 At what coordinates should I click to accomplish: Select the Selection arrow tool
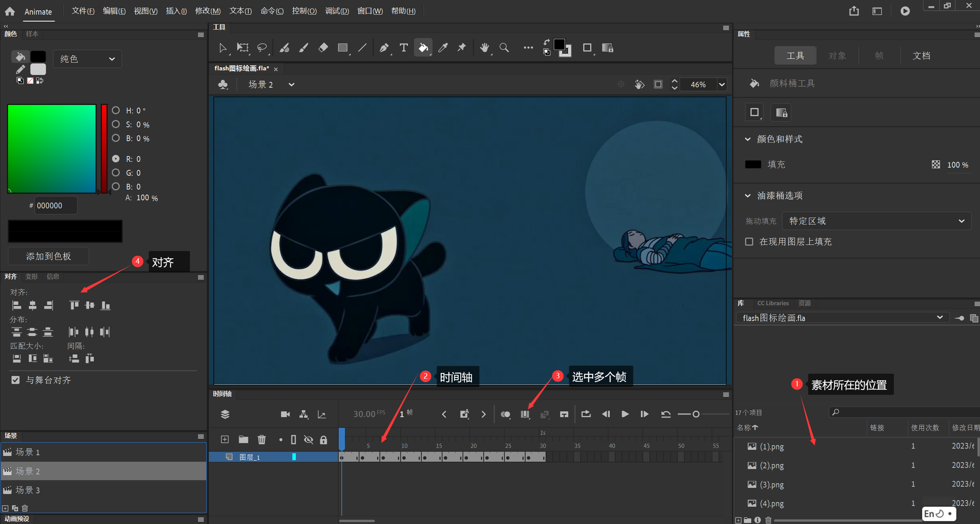tap(223, 48)
